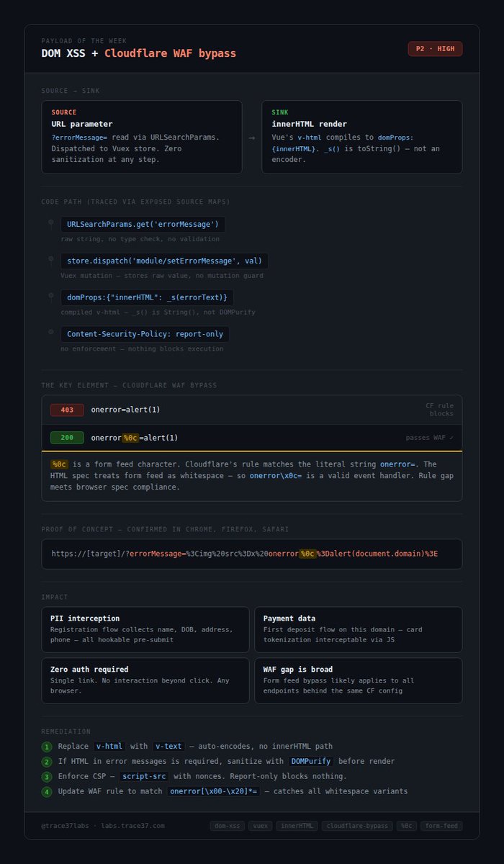Click the arrow between Source and Sink cards
Viewport: 504px width, 864px height.
[x=252, y=137]
